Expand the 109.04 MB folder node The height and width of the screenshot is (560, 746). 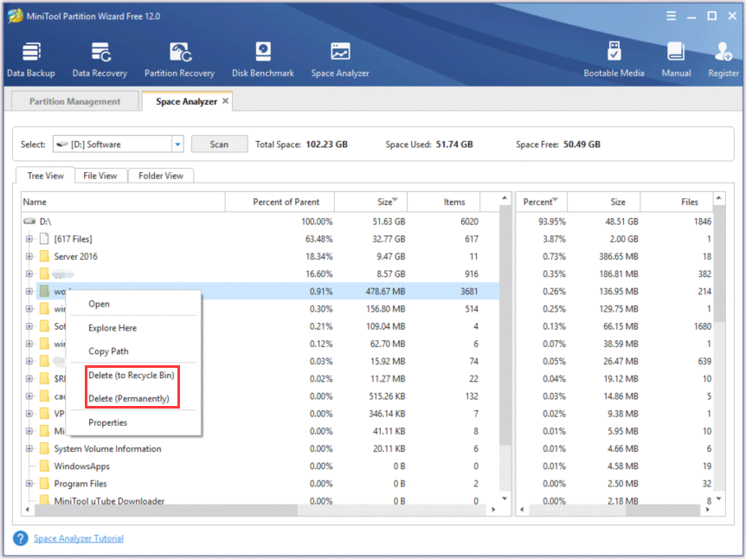29,326
